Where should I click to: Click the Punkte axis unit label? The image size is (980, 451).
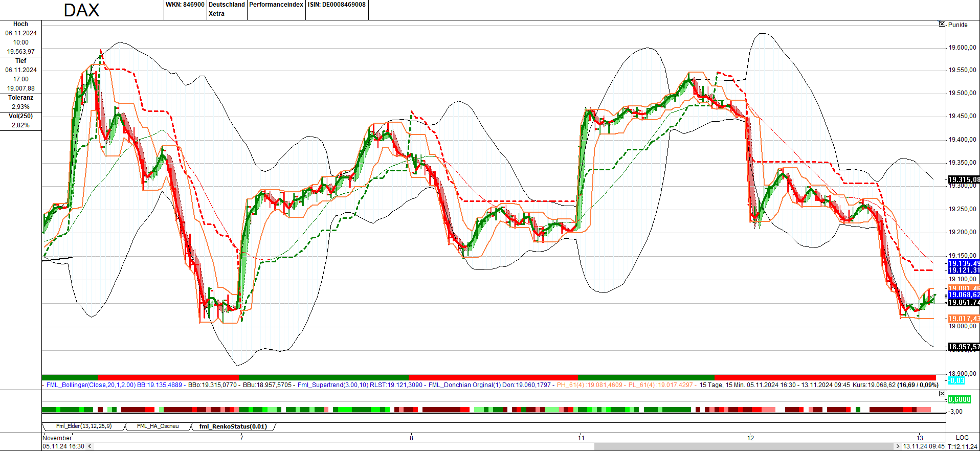click(x=957, y=25)
